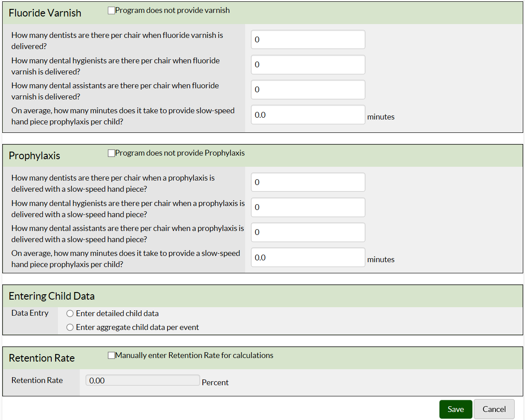Check 'Program does not provide varnish' box
525x420 pixels.
111,11
